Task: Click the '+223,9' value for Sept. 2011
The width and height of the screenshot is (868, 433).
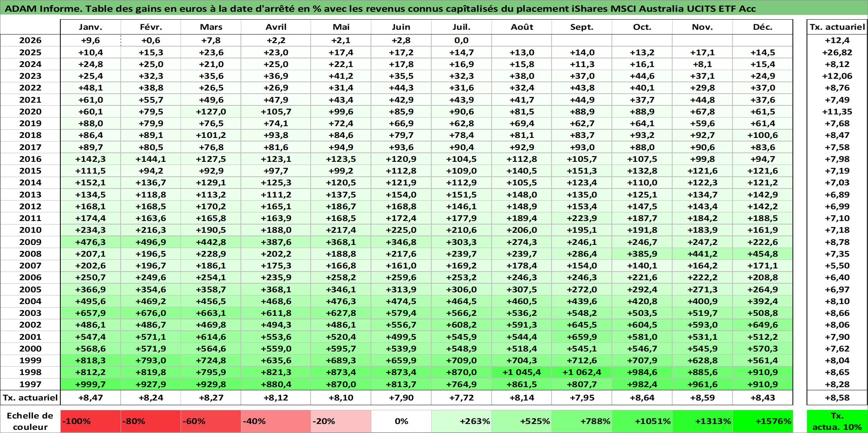Action: click(x=582, y=218)
